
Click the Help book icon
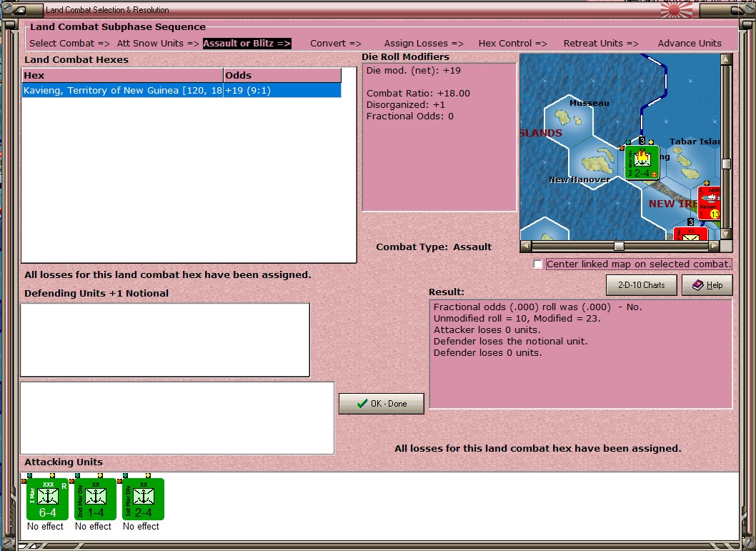point(697,285)
